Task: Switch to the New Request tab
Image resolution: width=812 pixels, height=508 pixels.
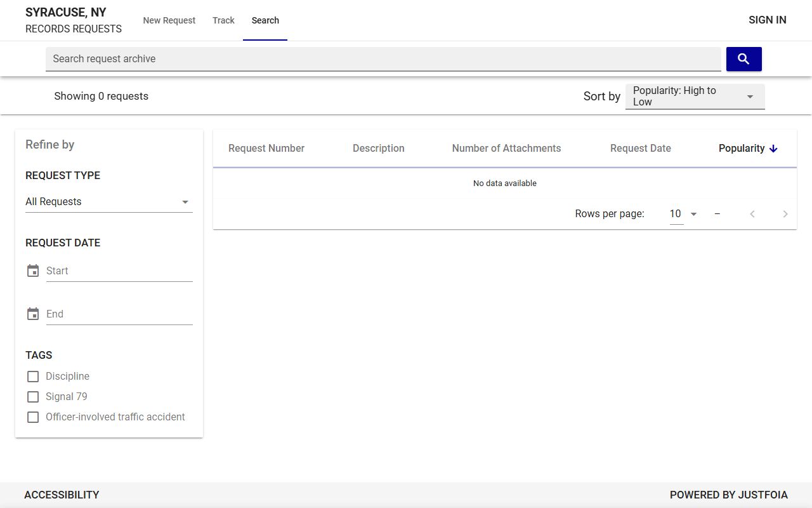Action: 169,20
